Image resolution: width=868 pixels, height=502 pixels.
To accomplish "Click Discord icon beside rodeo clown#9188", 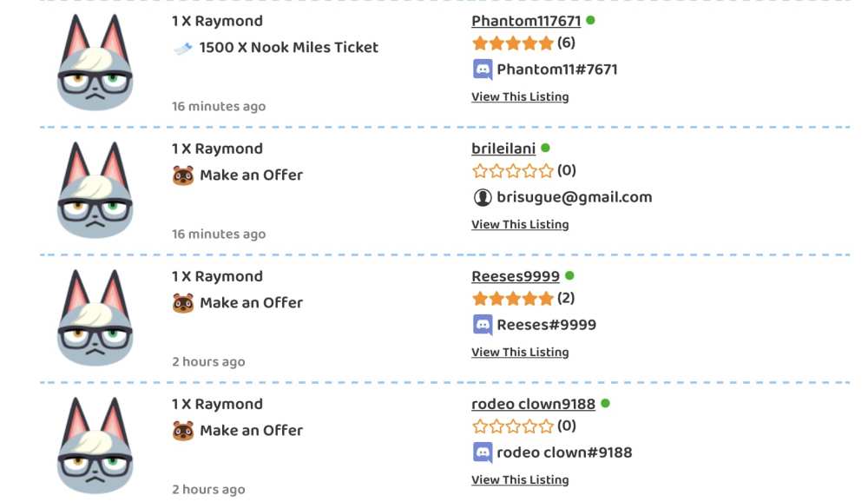I will (483, 452).
